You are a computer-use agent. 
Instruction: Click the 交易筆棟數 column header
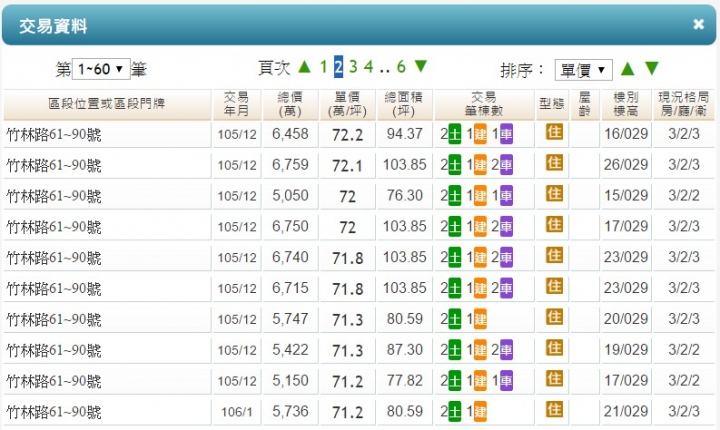[484, 104]
